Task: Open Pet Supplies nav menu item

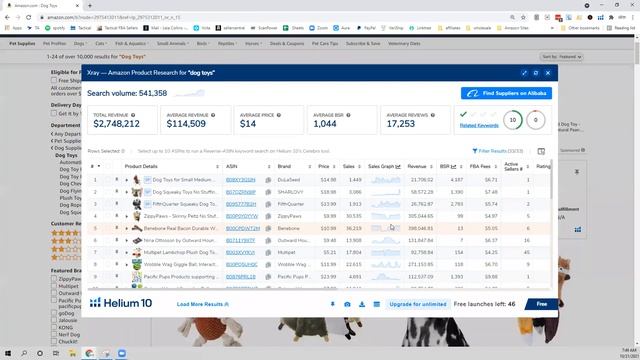Action: (x=22, y=44)
